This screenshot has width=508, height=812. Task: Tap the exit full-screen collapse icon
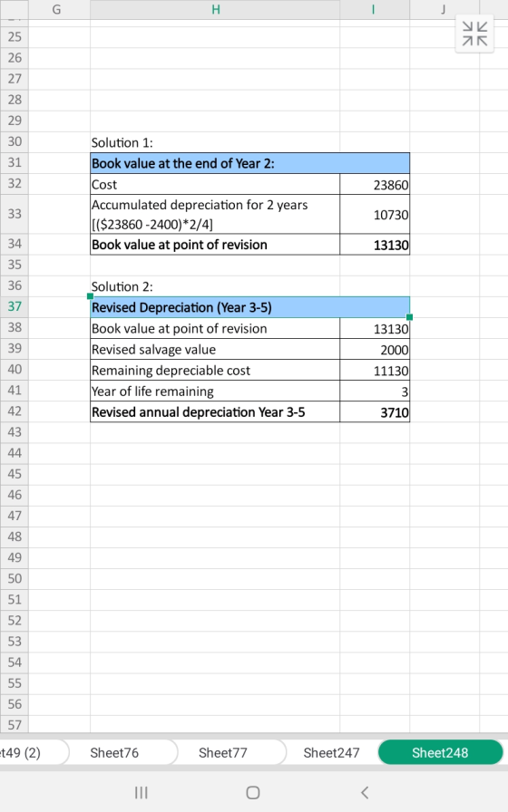tap(474, 34)
